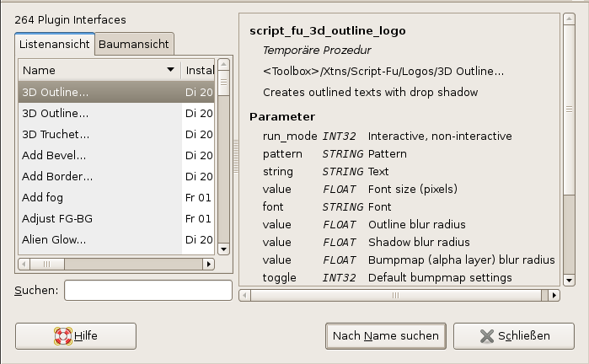Switch to the Listenansicht tab

[55, 44]
